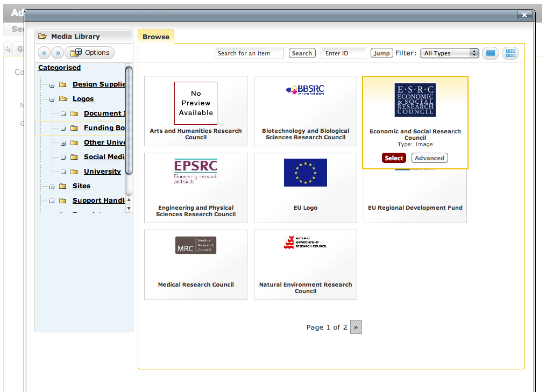Open the Options menu
The height and width of the screenshot is (392, 546).
pos(90,53)
